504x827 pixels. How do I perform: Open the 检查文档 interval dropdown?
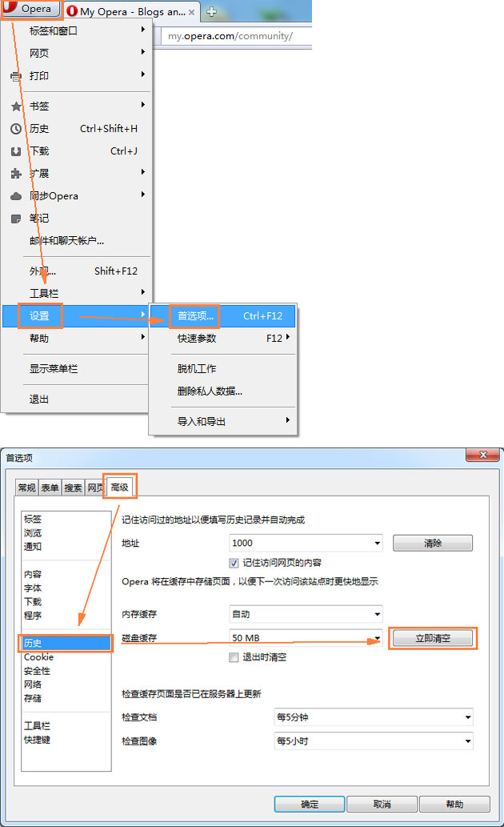374,717
